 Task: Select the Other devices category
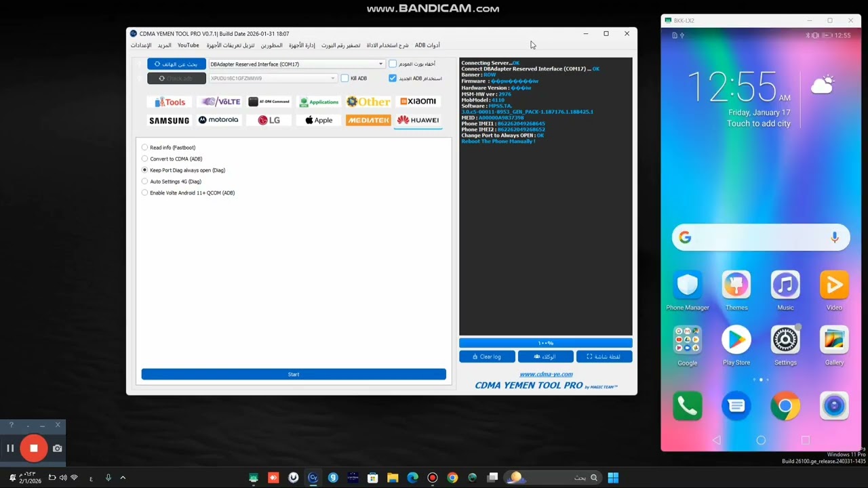(368, 102)
